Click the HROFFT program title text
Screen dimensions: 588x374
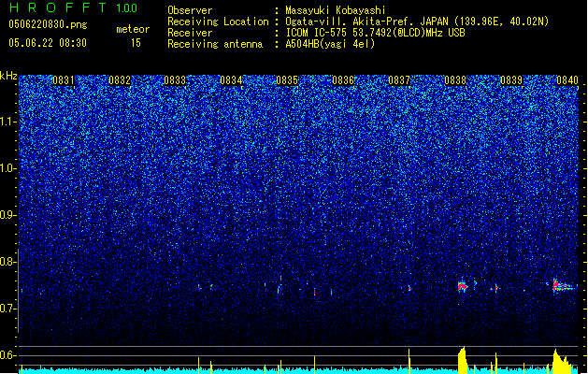pos(58,7)
